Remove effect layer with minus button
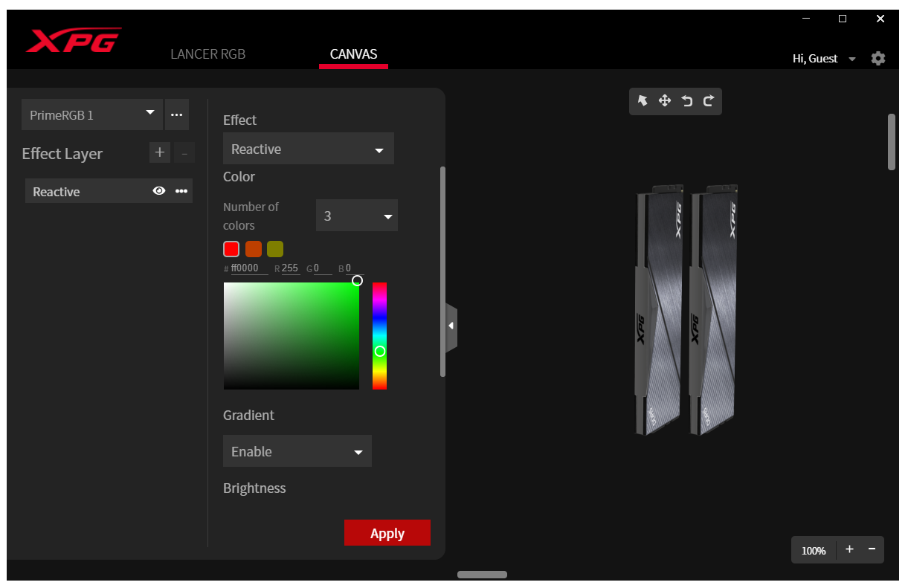 (x=184, y=153)
